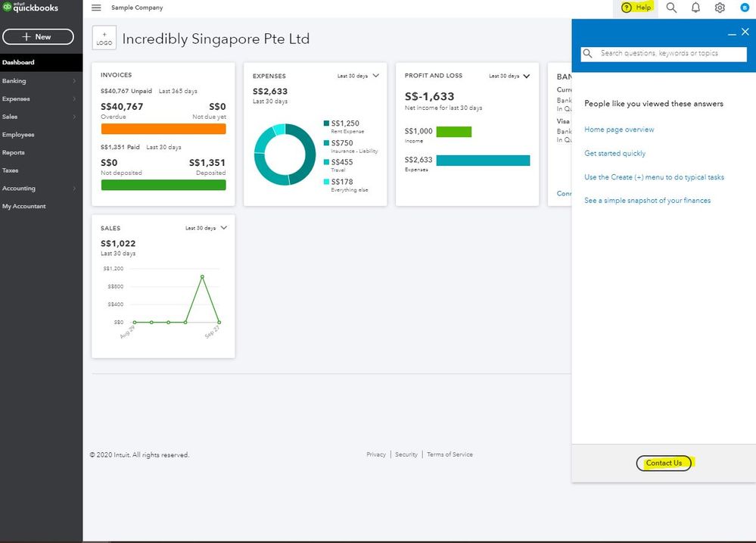Click S$0 Not due yet amount

tap(217, 107)
